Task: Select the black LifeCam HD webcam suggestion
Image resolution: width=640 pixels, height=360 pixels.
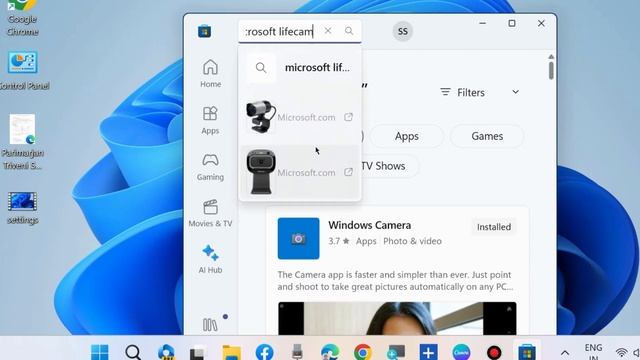Action: [300, 172]
